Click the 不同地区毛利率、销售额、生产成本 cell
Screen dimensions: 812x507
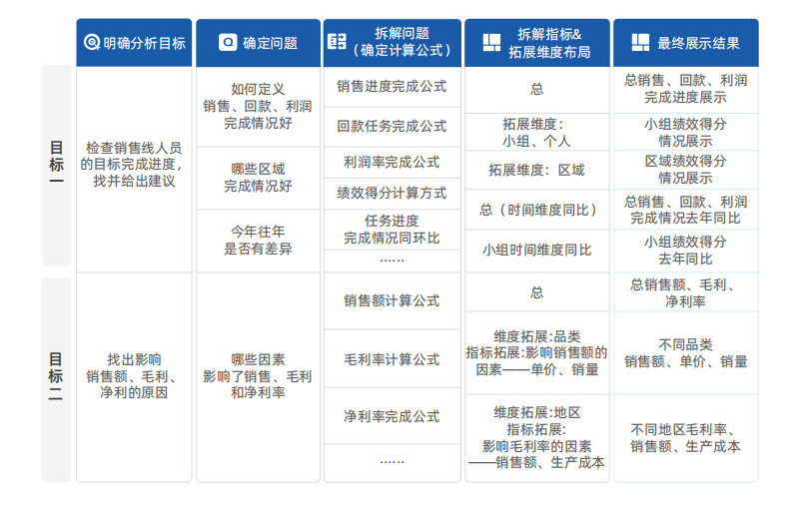685,438
